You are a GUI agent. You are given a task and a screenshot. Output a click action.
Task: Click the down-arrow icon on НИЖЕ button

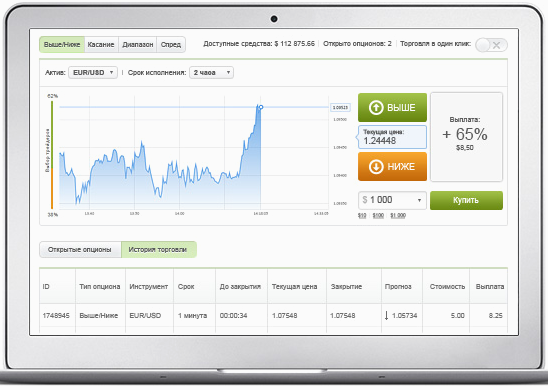376,167
